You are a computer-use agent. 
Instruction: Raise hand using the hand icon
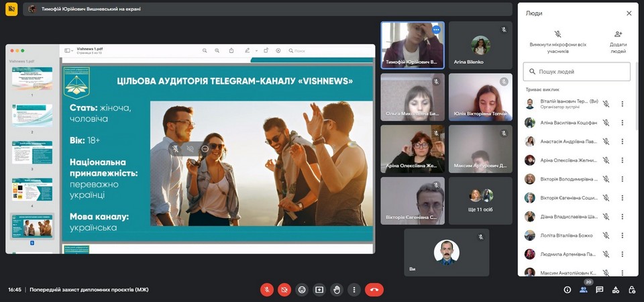[337, 289]
